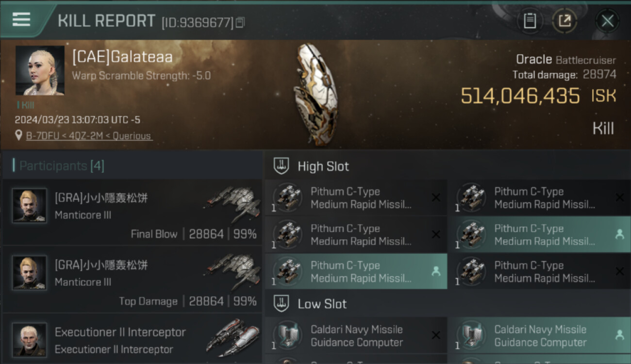631x364 pixels.
Task: Share the kill report with export icon
Action: point(565,21)
